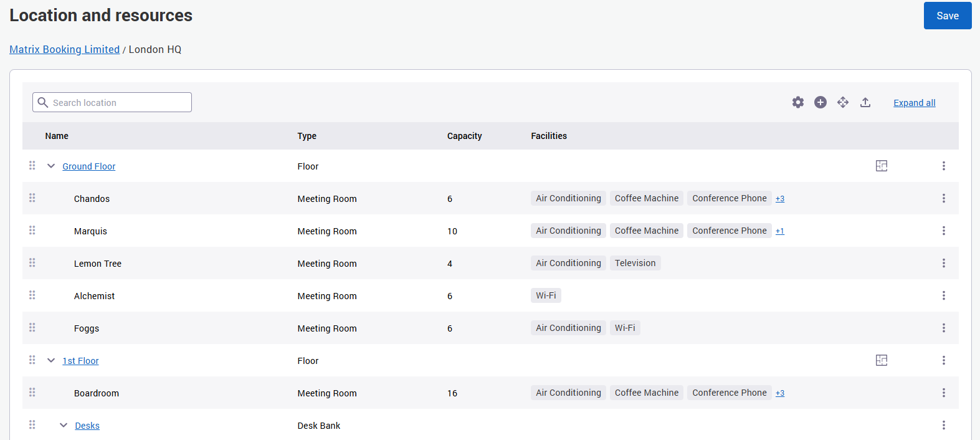This screenshot has width=980, height=440.
Task: Collapse the Desks chevron
Action: coord(64,425)
